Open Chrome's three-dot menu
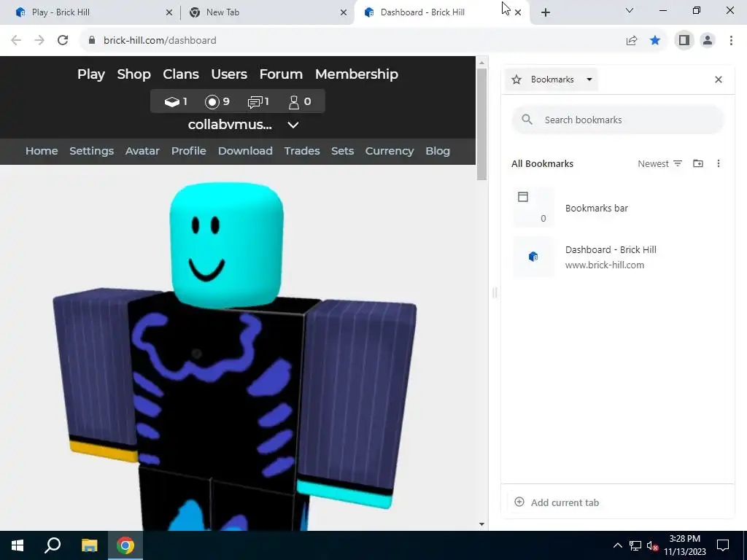The width and height of the screenshot is (747, 560). point(731,40)
